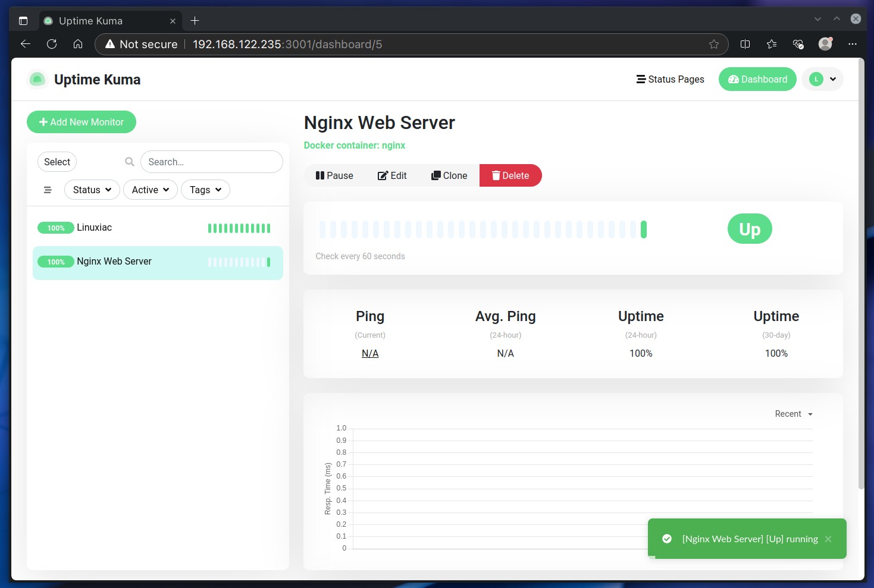Open the browser essentials icon

[x=798, y=44]
